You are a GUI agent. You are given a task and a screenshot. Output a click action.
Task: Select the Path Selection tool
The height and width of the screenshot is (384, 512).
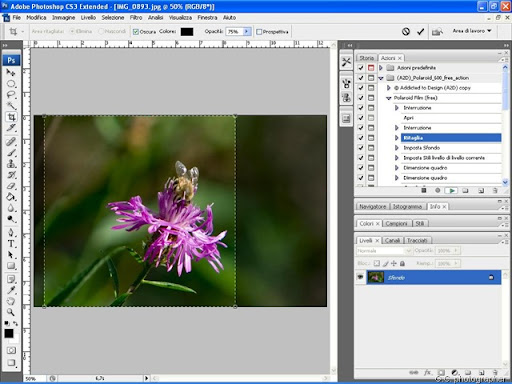tap(11, 255)
